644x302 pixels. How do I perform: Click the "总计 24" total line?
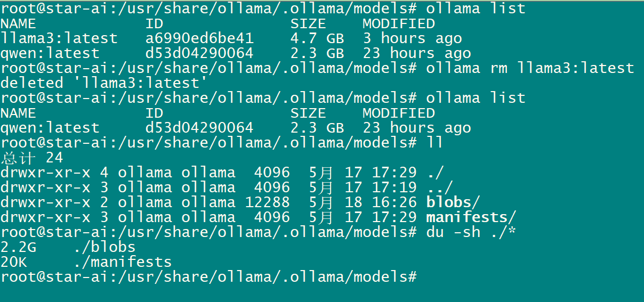tap(32, 158)
